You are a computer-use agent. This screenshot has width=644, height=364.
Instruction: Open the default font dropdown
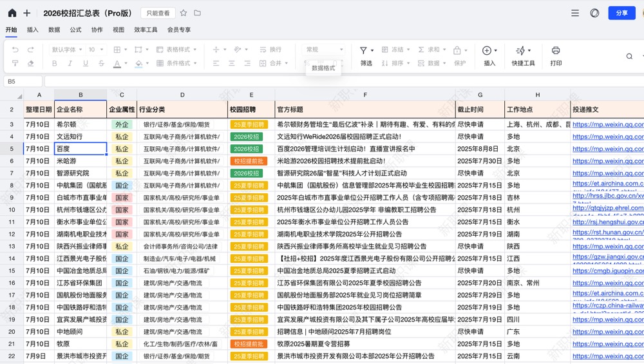pos(66,50)
